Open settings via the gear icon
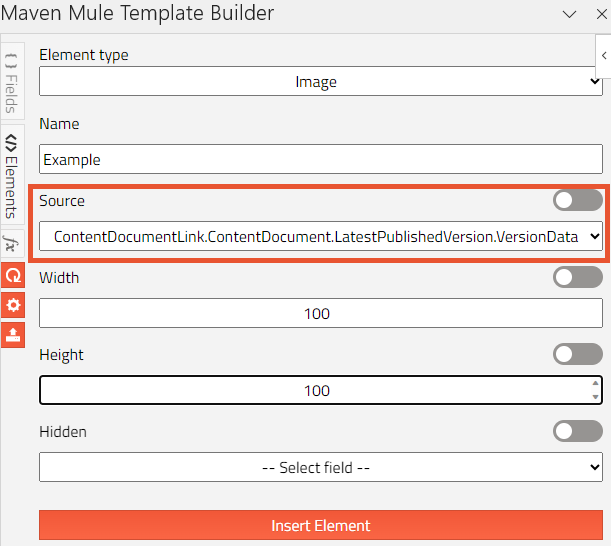The height and width of the screenshot is (546, 611). click(x=13, y=305)
